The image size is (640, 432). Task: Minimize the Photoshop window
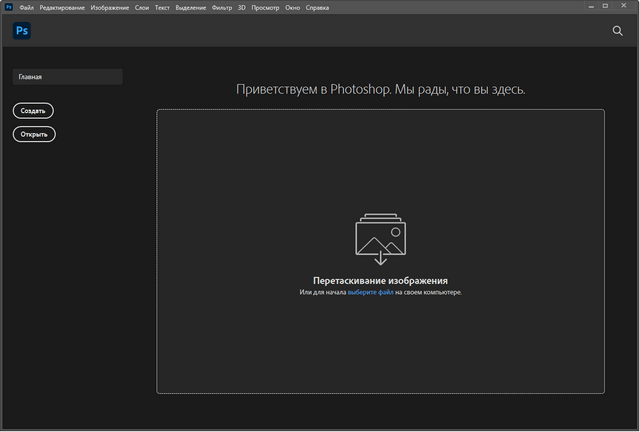click(x=591, y=7)
